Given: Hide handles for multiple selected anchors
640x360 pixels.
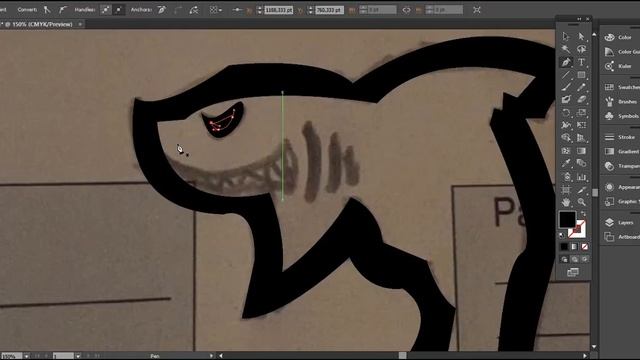Looking at the screenshot, I should pos(118,10).
